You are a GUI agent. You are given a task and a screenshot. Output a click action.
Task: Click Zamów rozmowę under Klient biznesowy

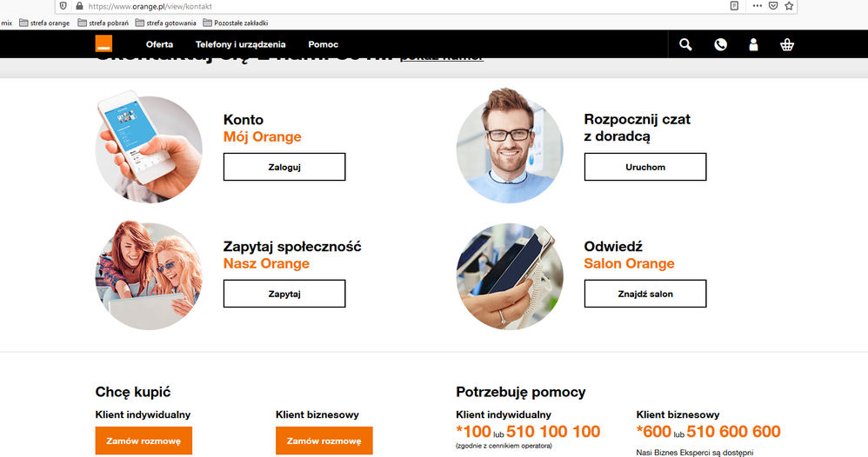coord(324,440)
